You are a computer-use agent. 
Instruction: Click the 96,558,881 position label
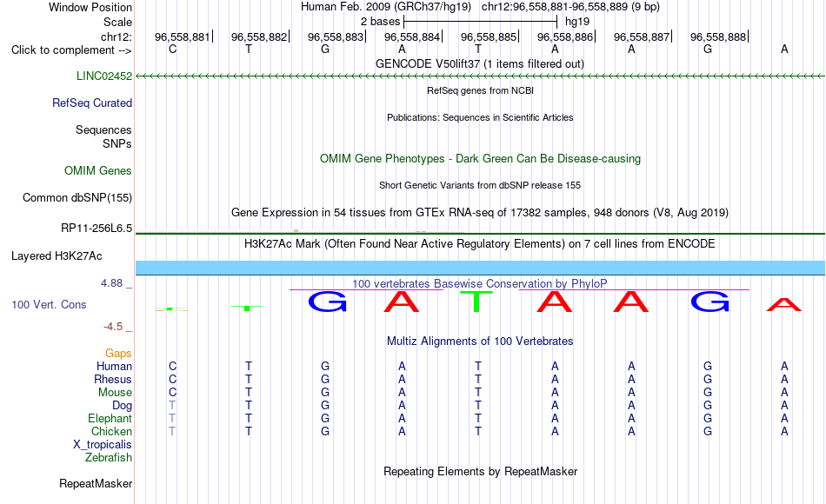183,36
